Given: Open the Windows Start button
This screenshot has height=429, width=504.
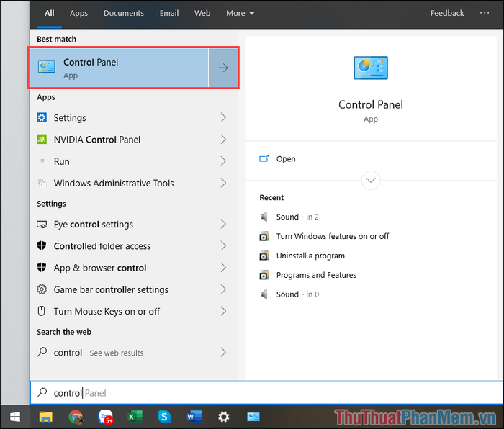Looking at the screenshot, I should click(x=15, y=417).
